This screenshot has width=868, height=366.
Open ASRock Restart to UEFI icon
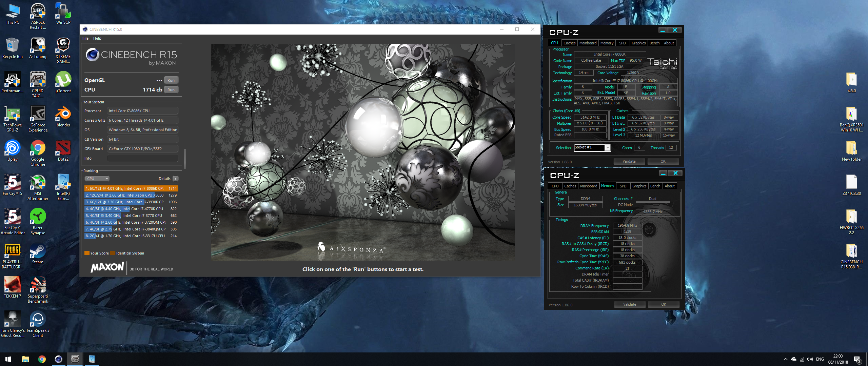(x=38, y=16)
